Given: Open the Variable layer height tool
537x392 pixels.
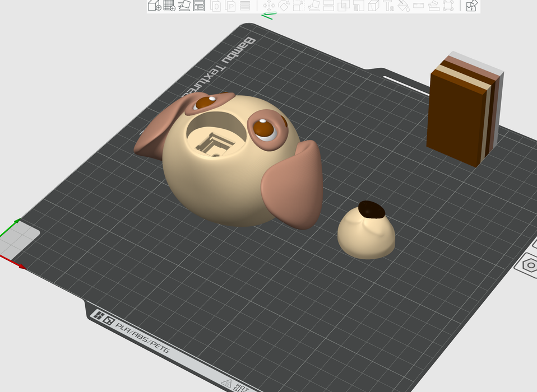Looking at the screenshot, I should pyautogui.click(x=245, y=6).
